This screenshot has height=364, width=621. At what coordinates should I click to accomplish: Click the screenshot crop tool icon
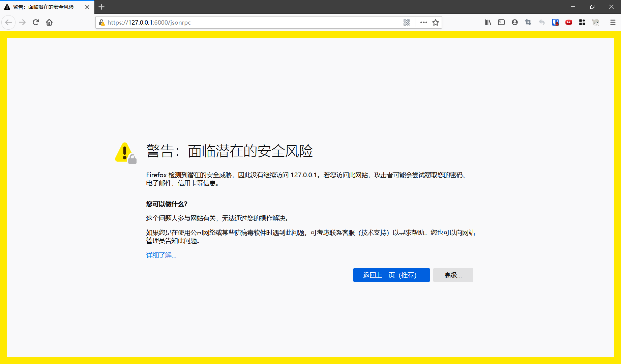528,22
